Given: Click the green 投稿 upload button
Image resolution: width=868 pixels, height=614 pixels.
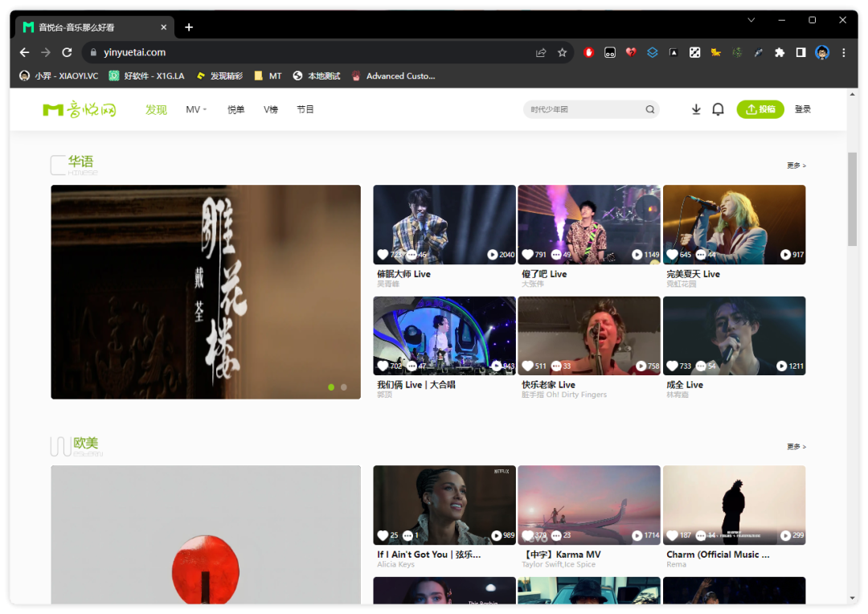Looking at the screenshot, I should click(760, 109).
